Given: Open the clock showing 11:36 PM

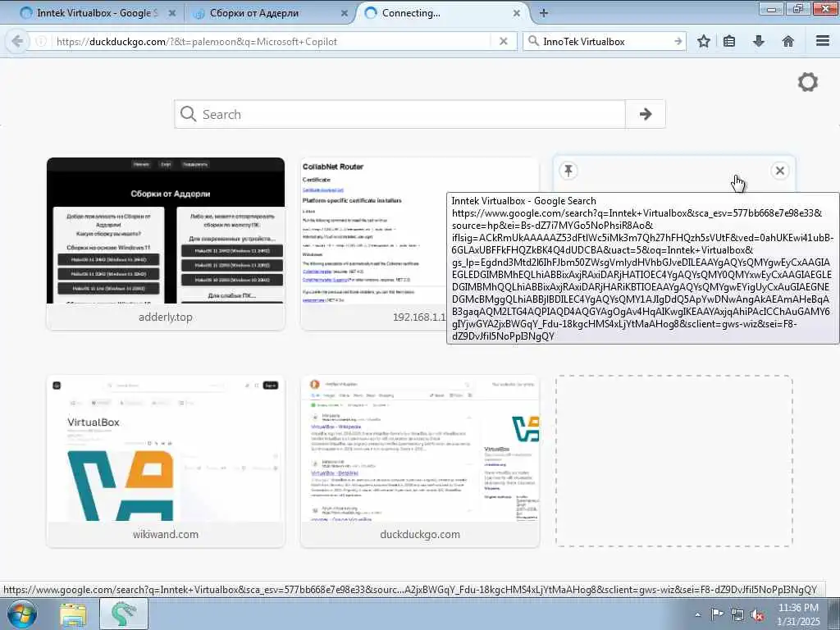Looking at the screenshot, I should click(x=798, y=614).
